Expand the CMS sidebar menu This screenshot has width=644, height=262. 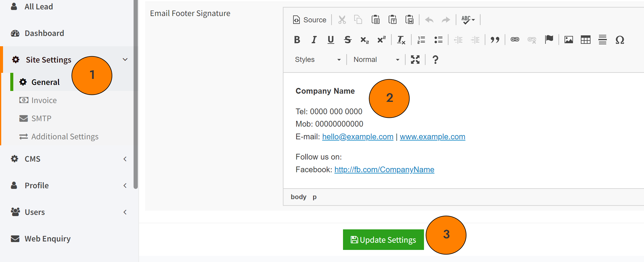point(69,159)
